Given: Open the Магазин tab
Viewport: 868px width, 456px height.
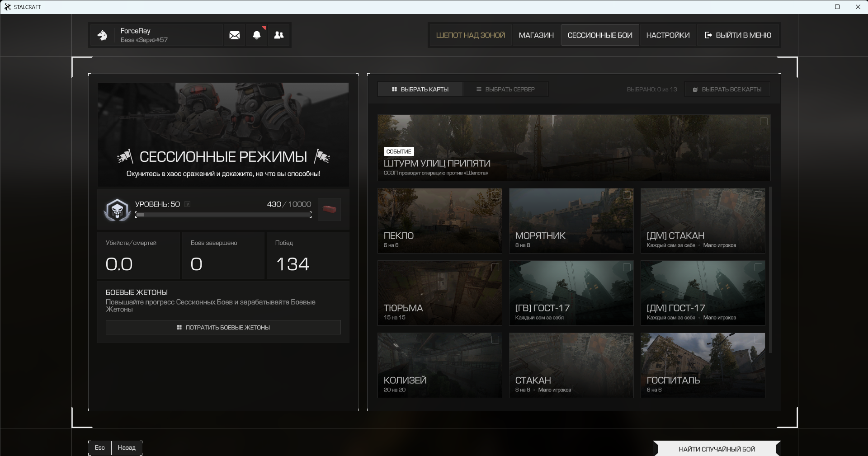Looking at the screenshot, I should [536, 35].
